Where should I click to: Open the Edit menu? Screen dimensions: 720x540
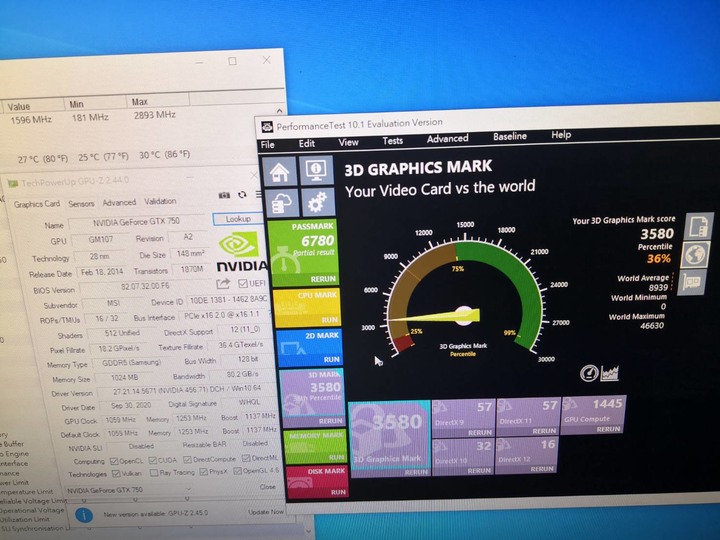pos(306,143)
